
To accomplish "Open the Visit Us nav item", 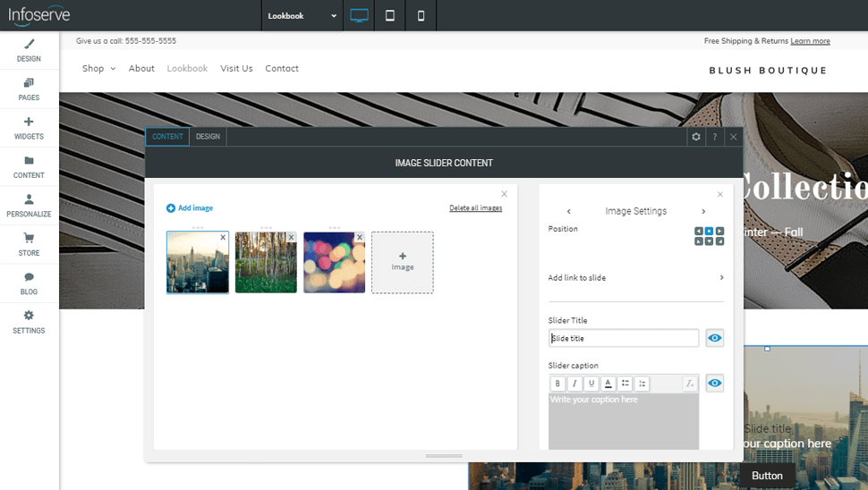I will coord(236,69).
